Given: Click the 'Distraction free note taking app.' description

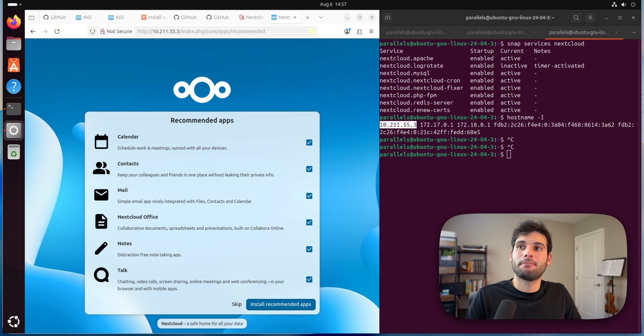Looking at the screenshot, I should coord(149,254).
